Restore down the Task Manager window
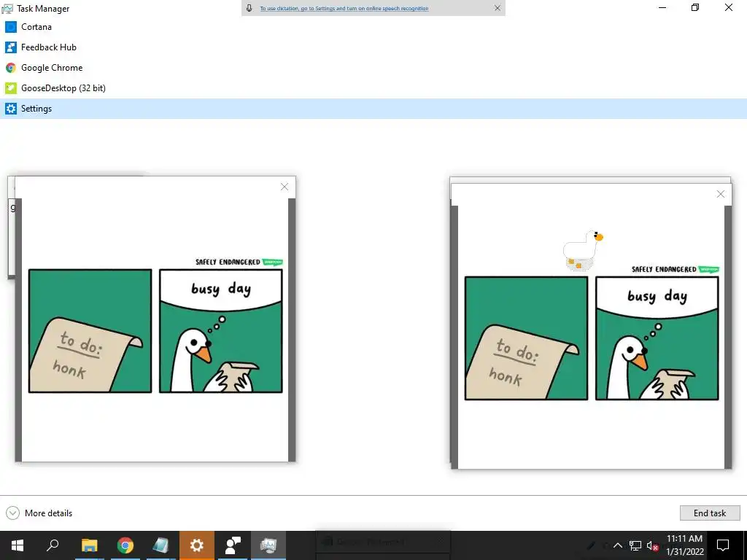The height and width of the screenshot is (560, 747). pyautogui.click(x=695, y=7)
